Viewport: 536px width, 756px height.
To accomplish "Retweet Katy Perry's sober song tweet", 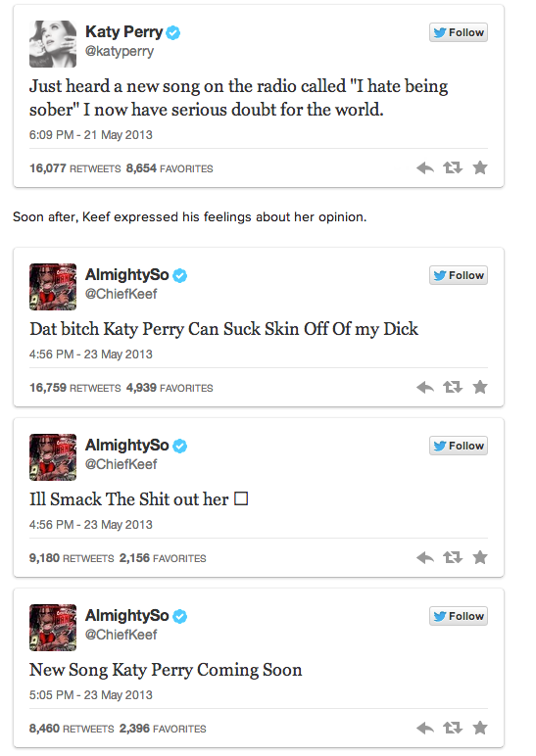I will 453,167.
